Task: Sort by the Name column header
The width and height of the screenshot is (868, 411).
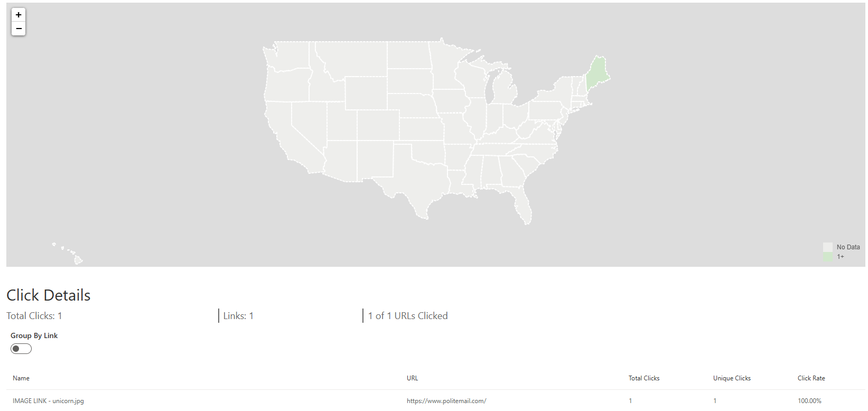Action: pyautogui.click(x=21, y=378)
